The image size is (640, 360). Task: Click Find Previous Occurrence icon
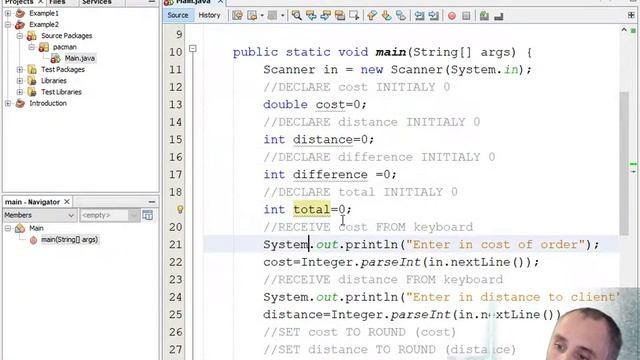311,16
